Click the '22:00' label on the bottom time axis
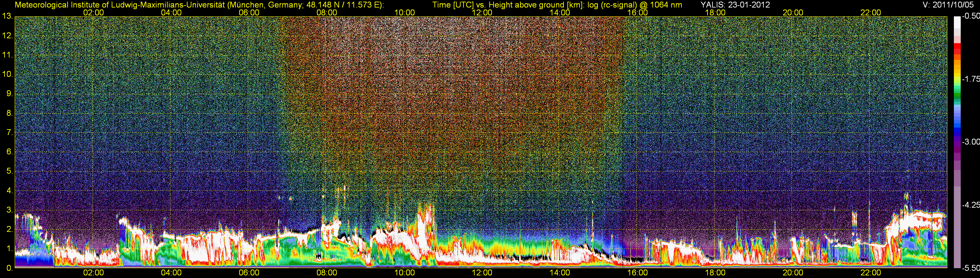This screenshot has height=278, width=980. pos(871,273)
